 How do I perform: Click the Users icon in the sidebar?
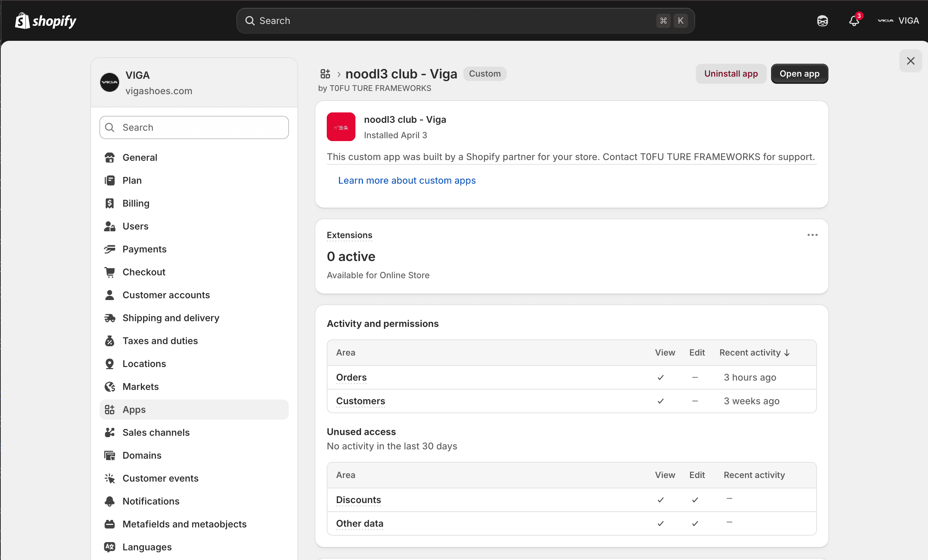point(110,226)
